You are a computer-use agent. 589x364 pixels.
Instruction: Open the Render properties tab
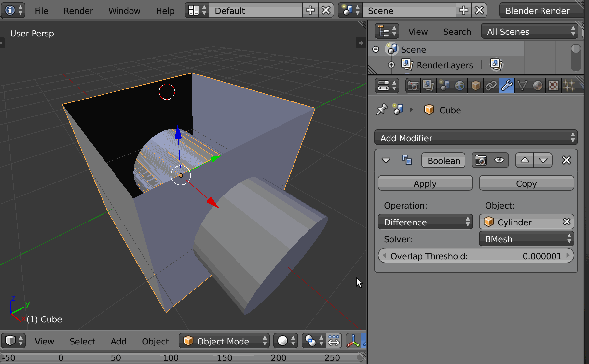(x=413, y=85)
